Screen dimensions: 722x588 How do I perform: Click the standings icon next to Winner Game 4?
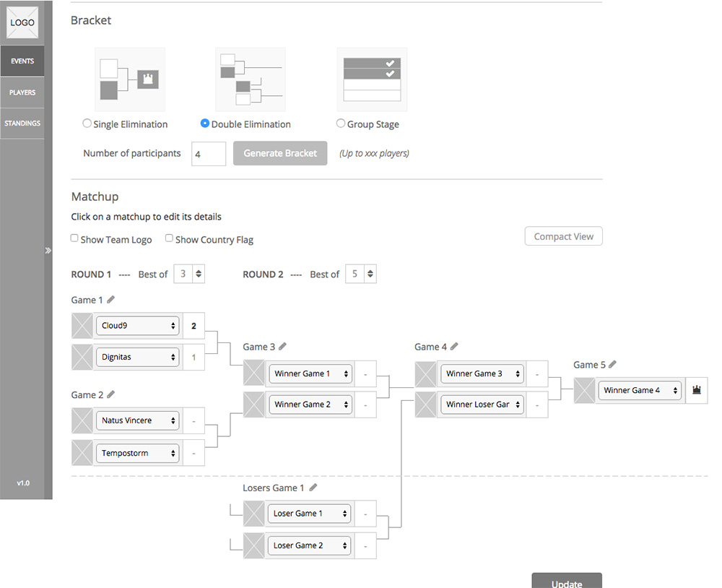tap(695, 389)
